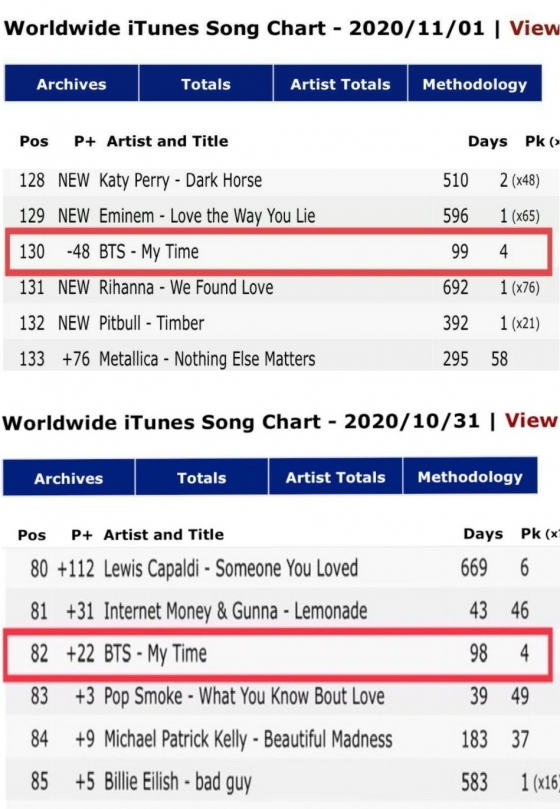Open Artist Totals tab in 2020/11/01 chart
560x809 pixels.
click(340, 83)
